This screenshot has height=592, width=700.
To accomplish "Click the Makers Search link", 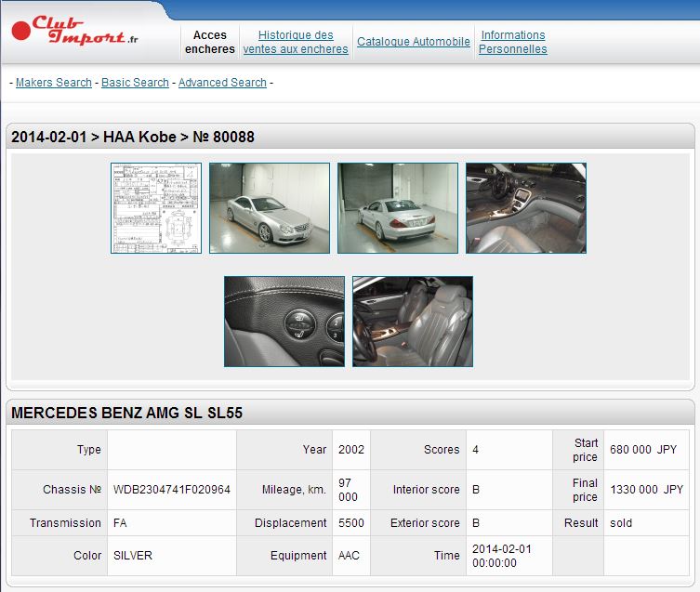I will [x=54, y=83].
